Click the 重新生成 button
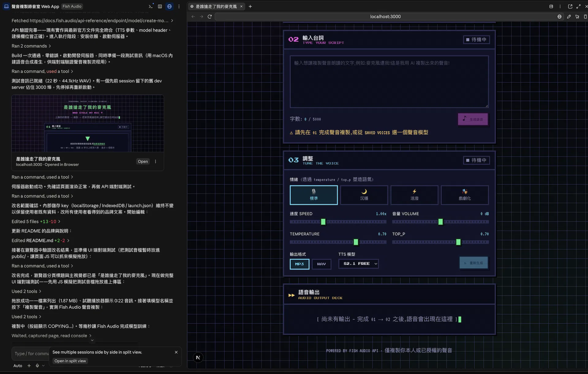This screenshot has height=374, width=588. 473,263
